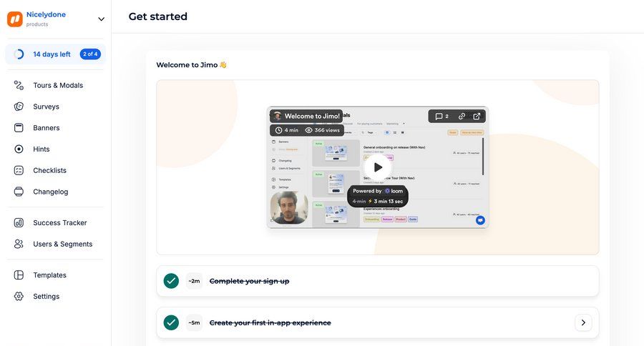Open the Templates page
644x346 pixels.
pyautogui.click(x=49, y=275)
